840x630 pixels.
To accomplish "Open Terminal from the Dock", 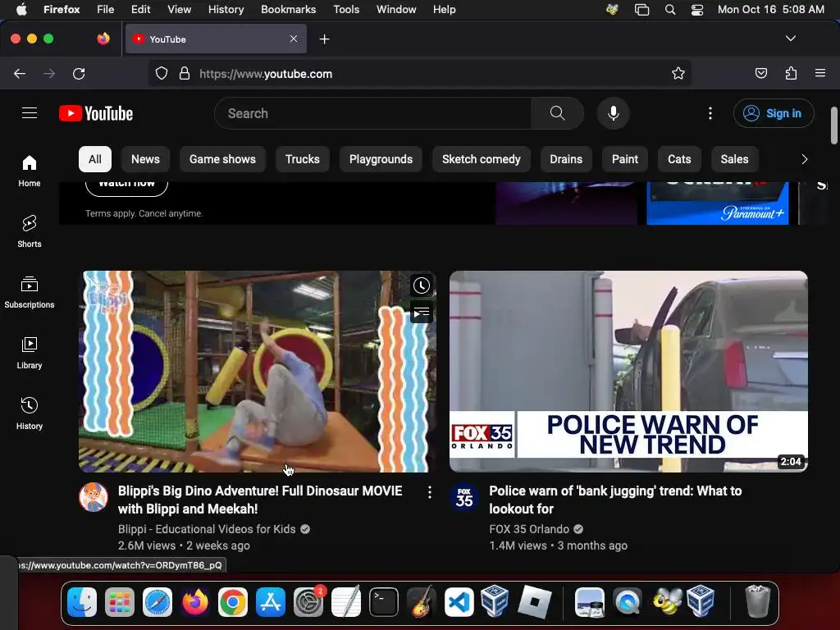I will (384, 602).
